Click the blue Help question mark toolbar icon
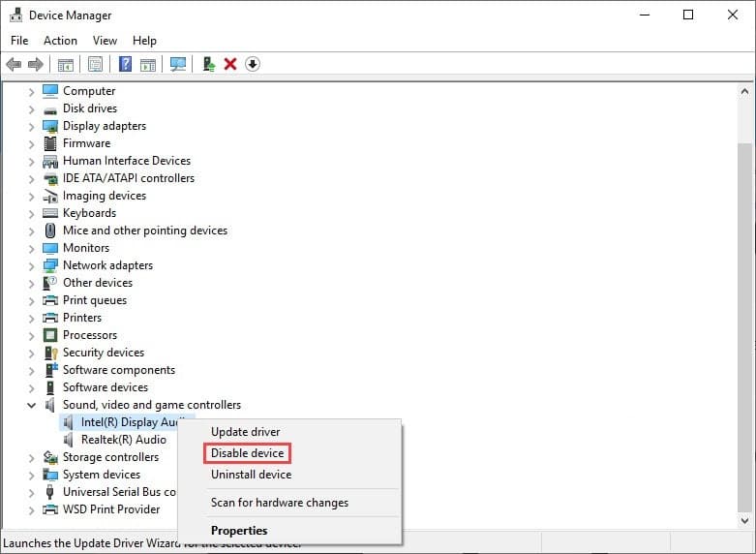Viewport: 756px width, 554px height. click(x=126, y=64)
